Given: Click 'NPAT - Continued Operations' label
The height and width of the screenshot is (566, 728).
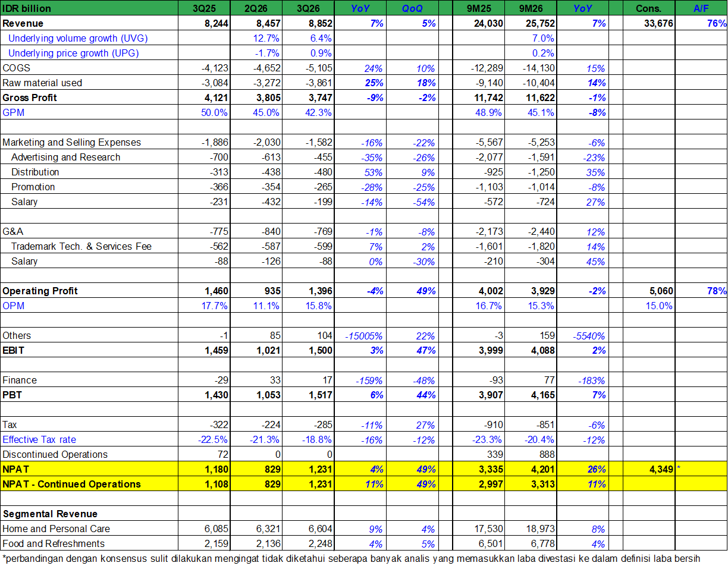Looking at the screenshot, I should coord(71,484).
